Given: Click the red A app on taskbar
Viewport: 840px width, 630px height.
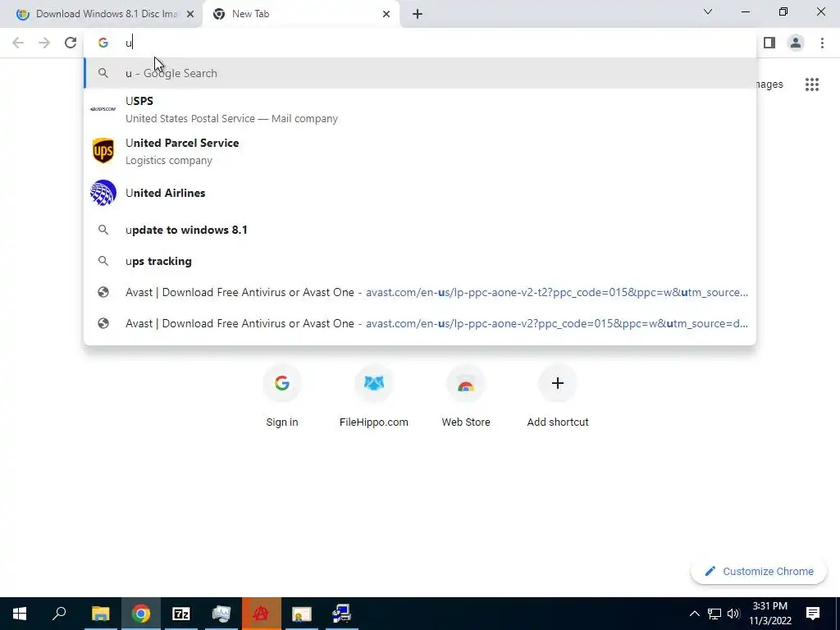Looking at the screenshot, I should click(x=261, y=614).
